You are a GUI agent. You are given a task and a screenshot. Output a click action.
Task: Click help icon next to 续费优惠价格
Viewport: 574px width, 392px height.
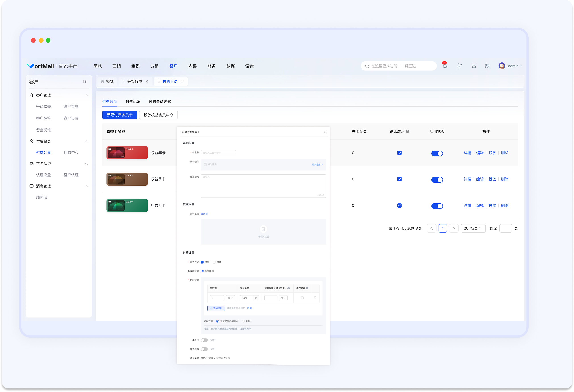tap(289, 288)
